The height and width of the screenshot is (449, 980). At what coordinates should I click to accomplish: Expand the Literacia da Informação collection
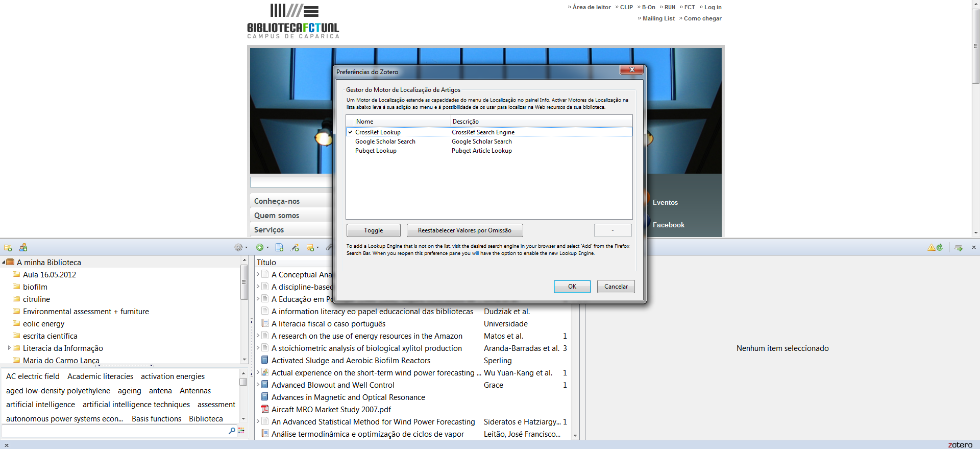9,348
